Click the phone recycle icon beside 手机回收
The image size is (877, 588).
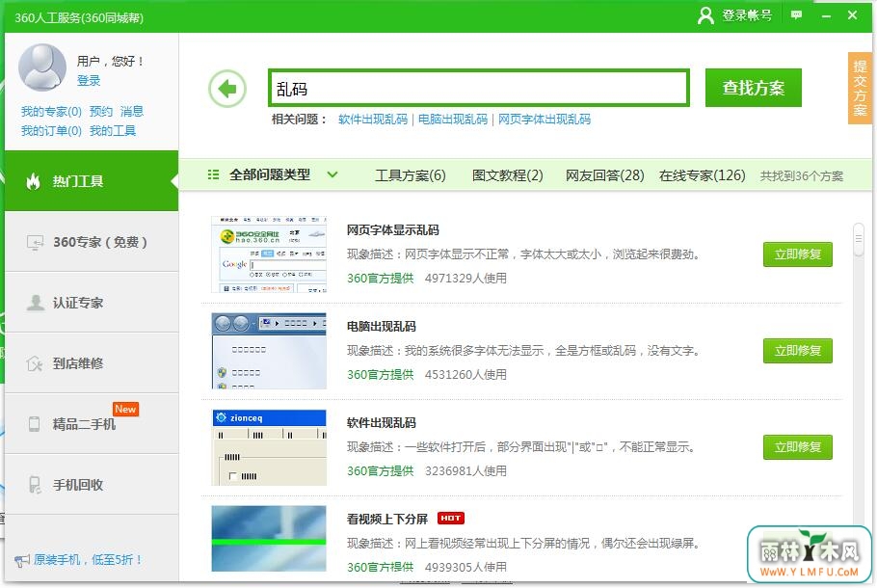pyautogui.click(x=35, y=485)
